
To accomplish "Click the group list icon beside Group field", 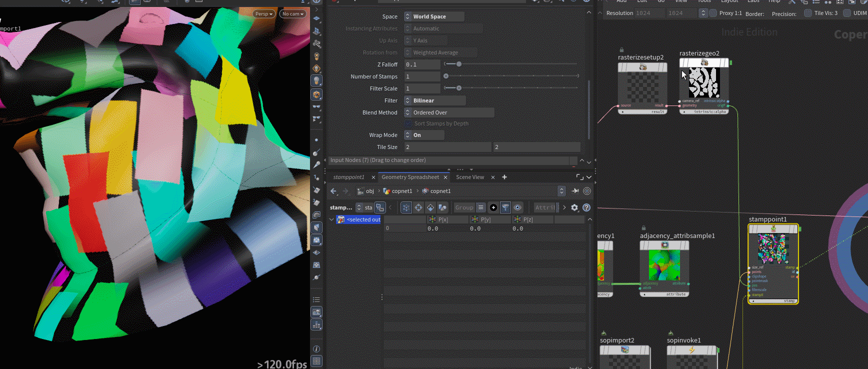I will (481, 207).
